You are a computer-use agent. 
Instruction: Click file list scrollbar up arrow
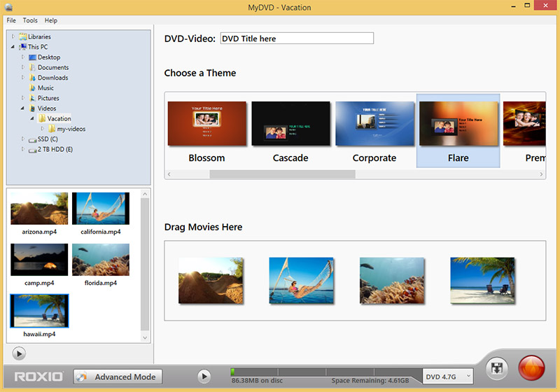pos(145,194)
